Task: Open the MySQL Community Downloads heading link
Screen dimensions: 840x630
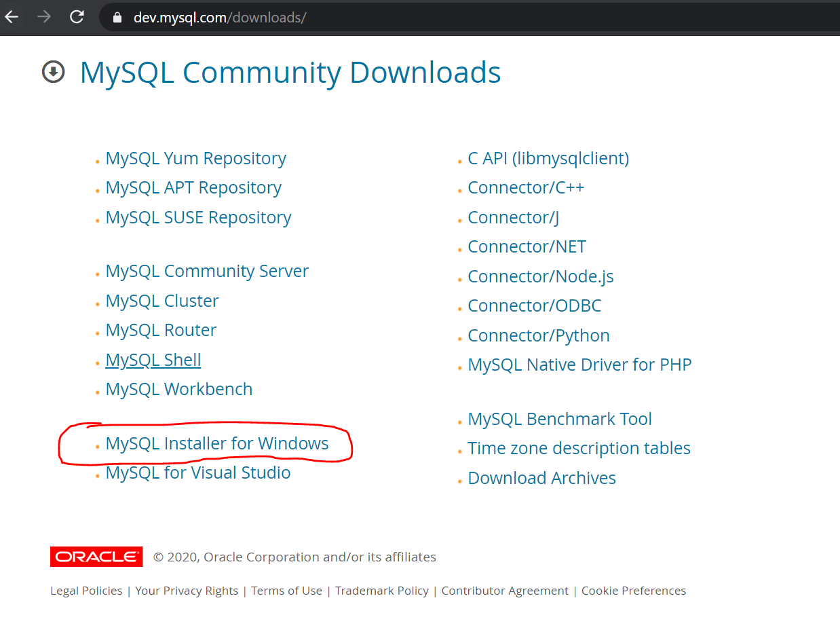Action: click(x=290, y=73)
